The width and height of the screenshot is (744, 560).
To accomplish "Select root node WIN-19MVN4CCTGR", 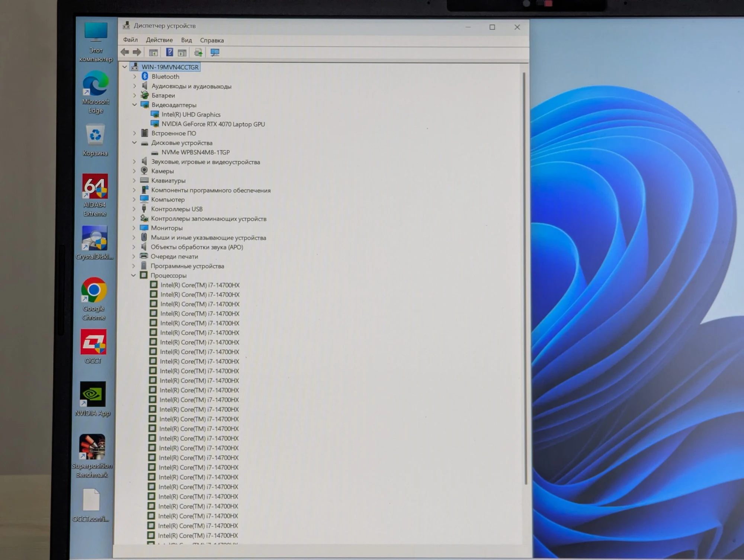I will (170, 67).
